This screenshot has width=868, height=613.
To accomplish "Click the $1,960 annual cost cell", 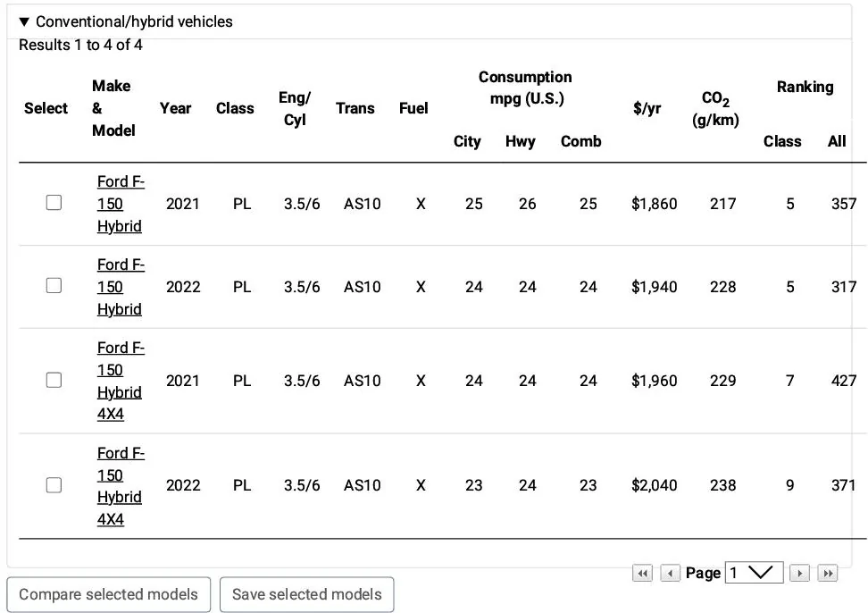I will [x=655, y=381].
